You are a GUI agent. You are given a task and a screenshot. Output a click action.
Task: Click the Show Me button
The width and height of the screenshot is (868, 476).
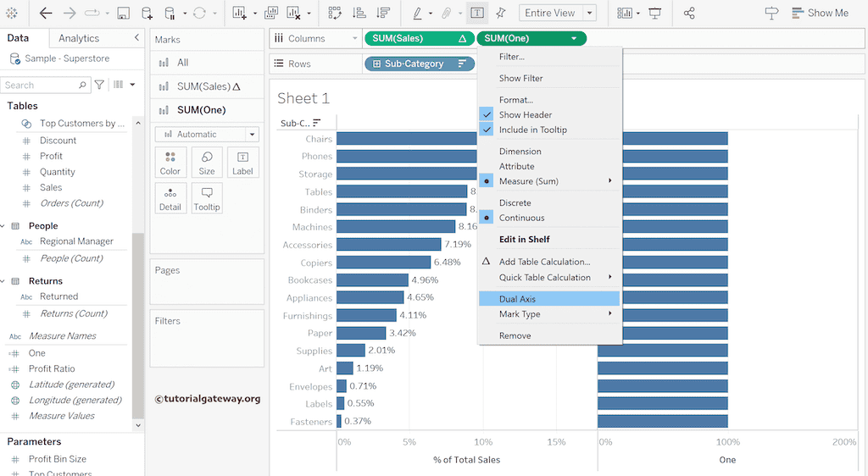[x=819, y=14]
